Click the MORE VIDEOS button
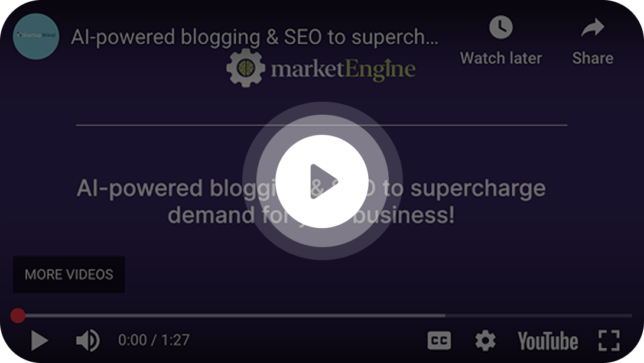This screenshot has width=644, height=363. [69, 274]
